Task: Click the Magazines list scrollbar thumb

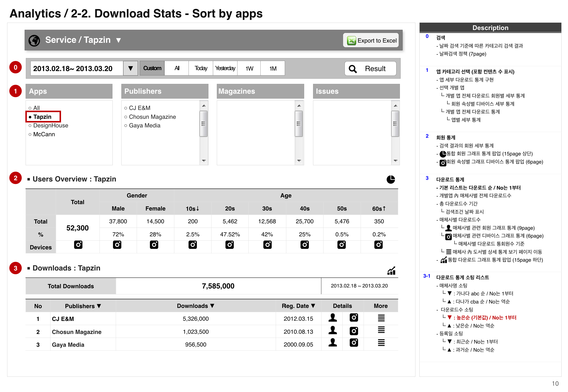Action: (x=299, y=124)
